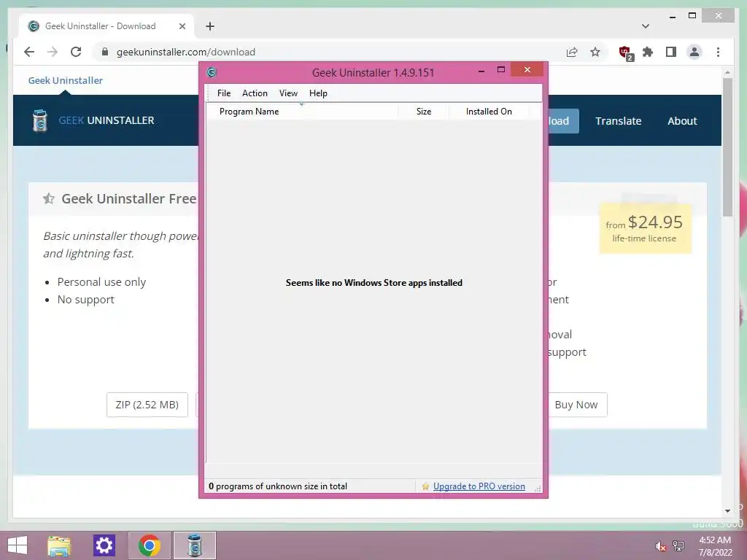The width and height of the screenshot is (747, 560).
Task: Open the Action menu
Action: pyautogui.click(x=255, y=93)
